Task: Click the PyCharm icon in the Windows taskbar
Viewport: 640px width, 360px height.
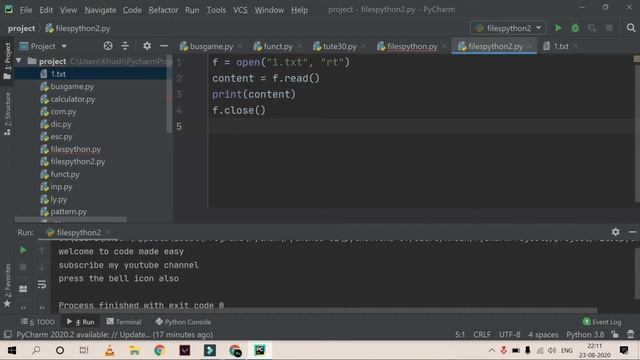Action: click(260, 350)
